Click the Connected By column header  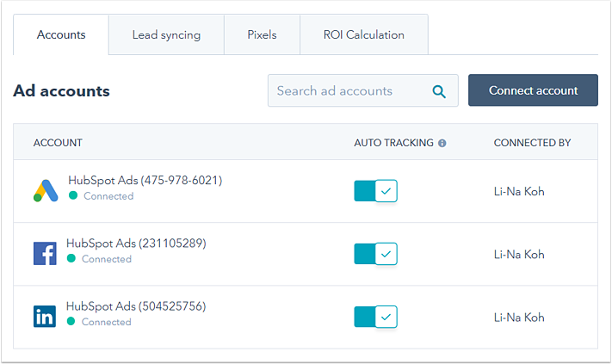coord(532,143)
